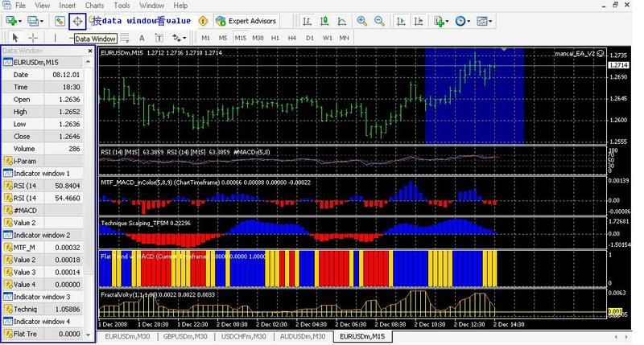Expand the Templates dropdown arrow
The image size is (644, 345).
490,22
